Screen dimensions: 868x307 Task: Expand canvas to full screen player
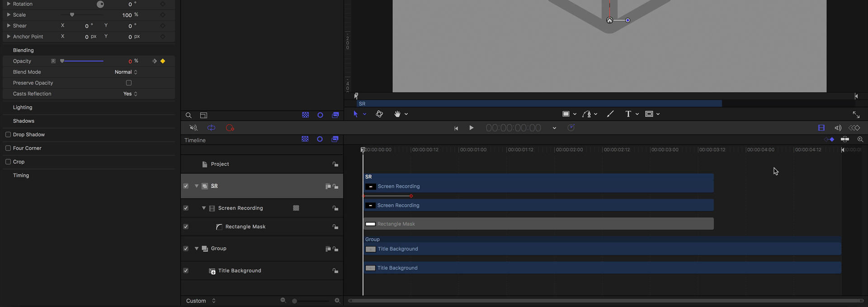(856, 115)
